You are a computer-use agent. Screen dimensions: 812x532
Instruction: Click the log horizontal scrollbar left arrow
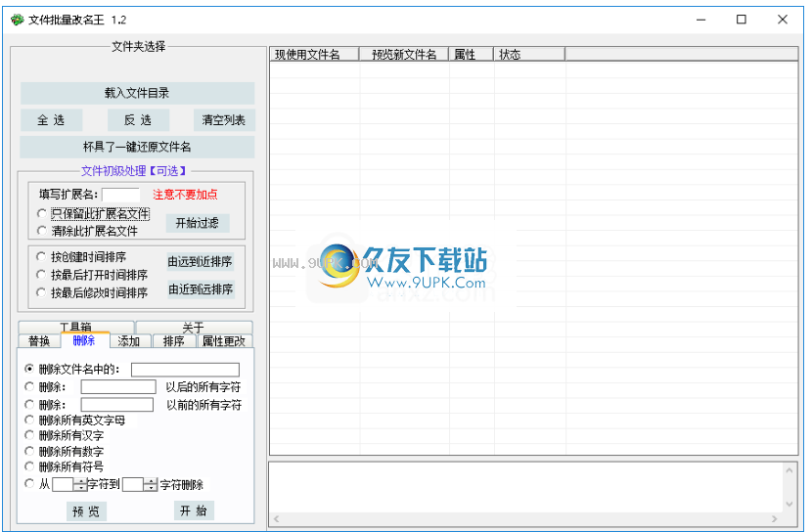[277, 518]
